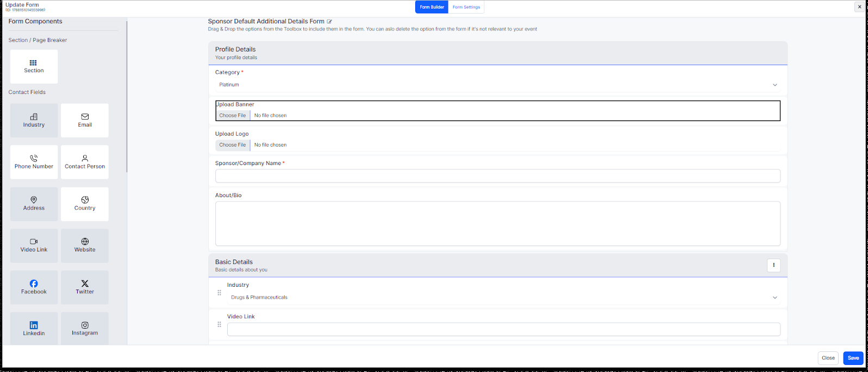
Task: Open the Industry Drugs & Pharmaceuticals dropdown
Action: tap(504, 298)
